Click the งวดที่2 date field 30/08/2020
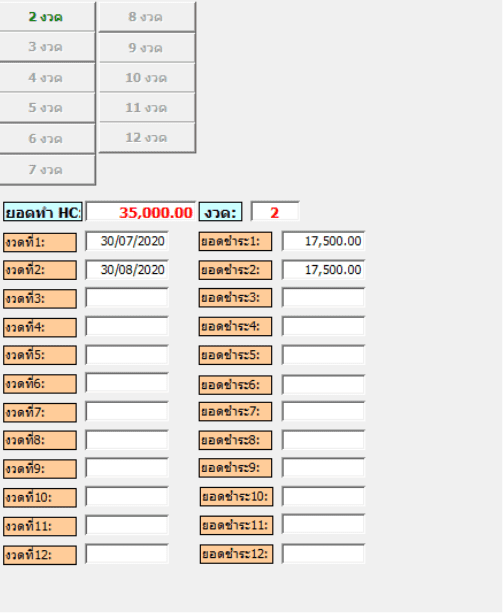This screenshot has width=504, height=613. [x=127, y=270]
